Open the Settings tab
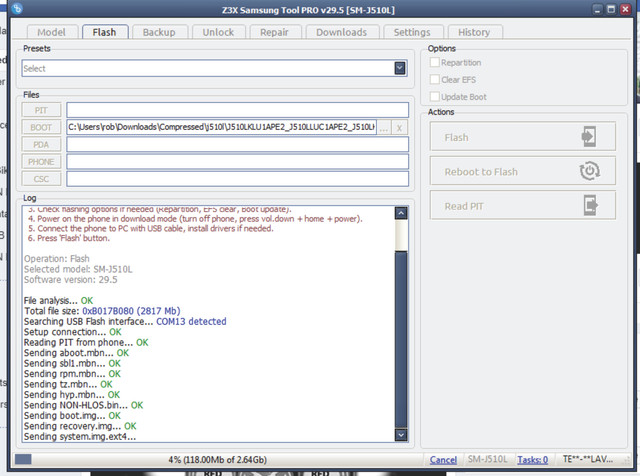Image resolution: width=640 pixels, height=476 pixels. [412, 32]
